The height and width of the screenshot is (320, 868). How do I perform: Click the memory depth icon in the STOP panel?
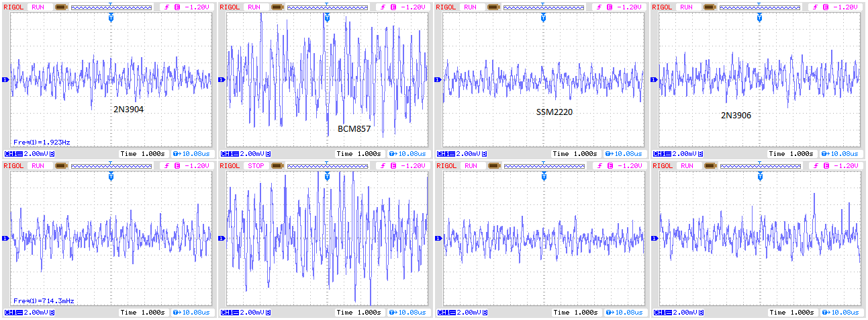277,165
